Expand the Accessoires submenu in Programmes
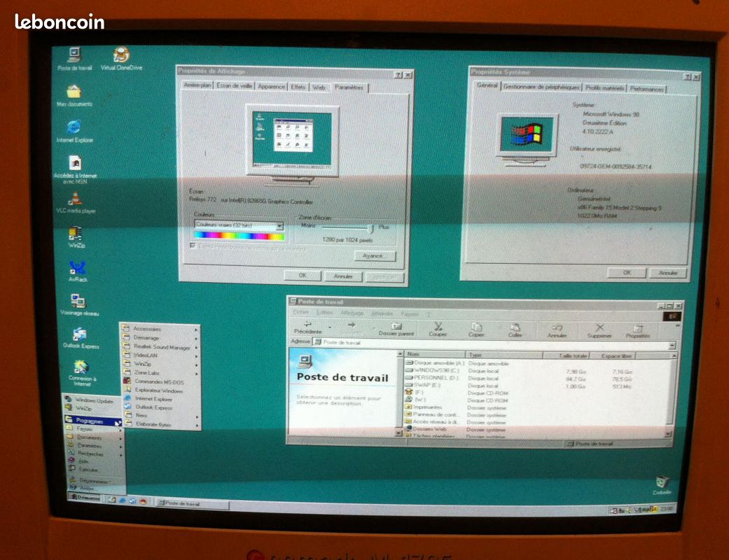The height and width of the screenshot is (560, 729). [x=161, y=329]
